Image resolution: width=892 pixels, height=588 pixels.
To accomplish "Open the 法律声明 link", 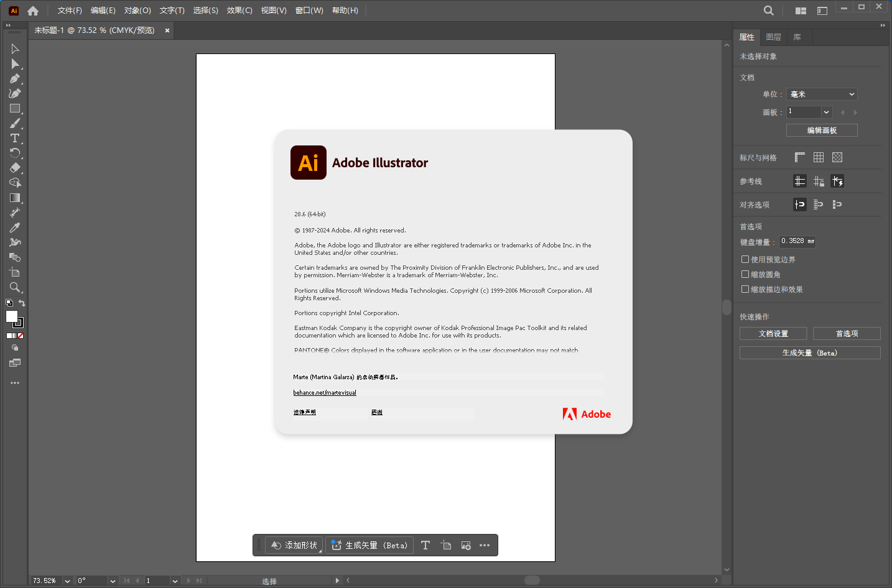I will 305,412.
